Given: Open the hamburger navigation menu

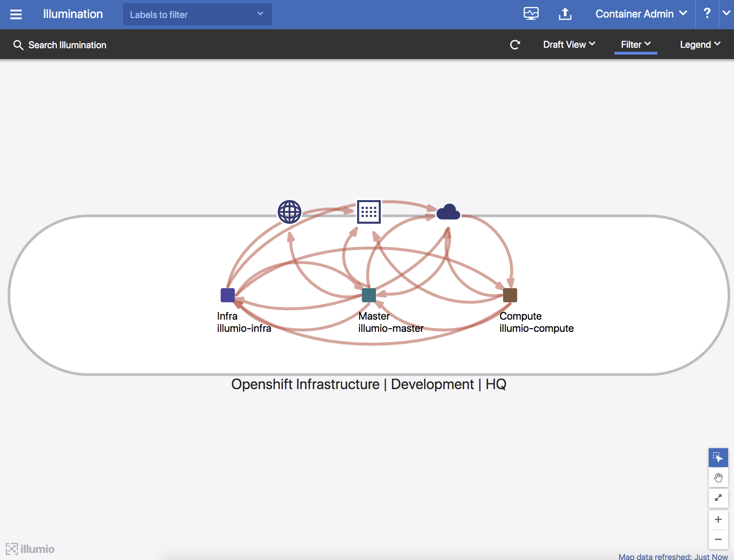Looking at the screenshot, I should click(16, 14).
